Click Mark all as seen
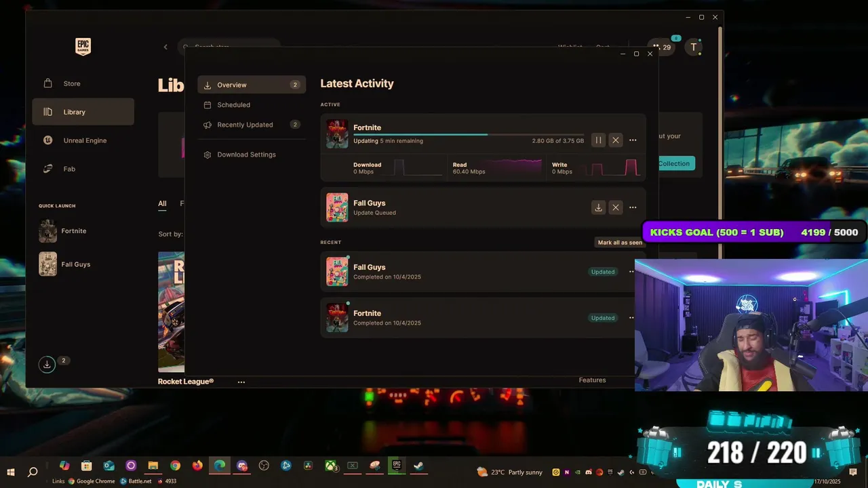The width and height of the screenshot is (868, 488). 620,243
